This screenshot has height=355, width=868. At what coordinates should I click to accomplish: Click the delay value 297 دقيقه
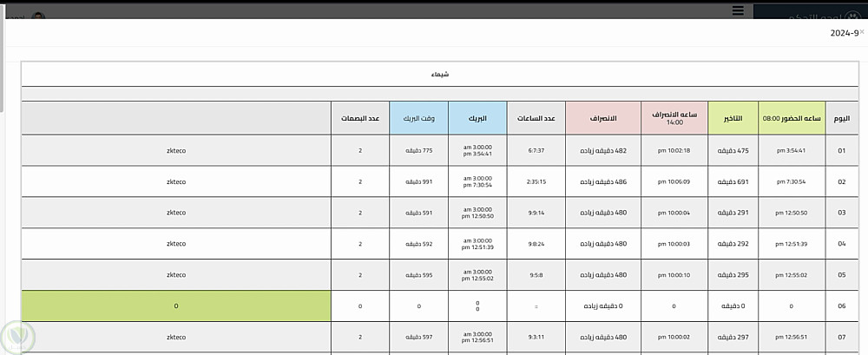(733, 337)
